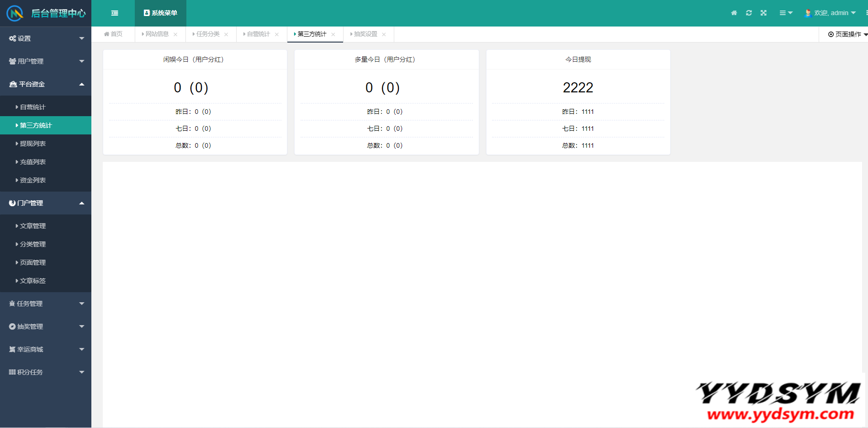Toggle fullscreen with the expand icon
The image size is (868, 428).
[x=763, y=13]
